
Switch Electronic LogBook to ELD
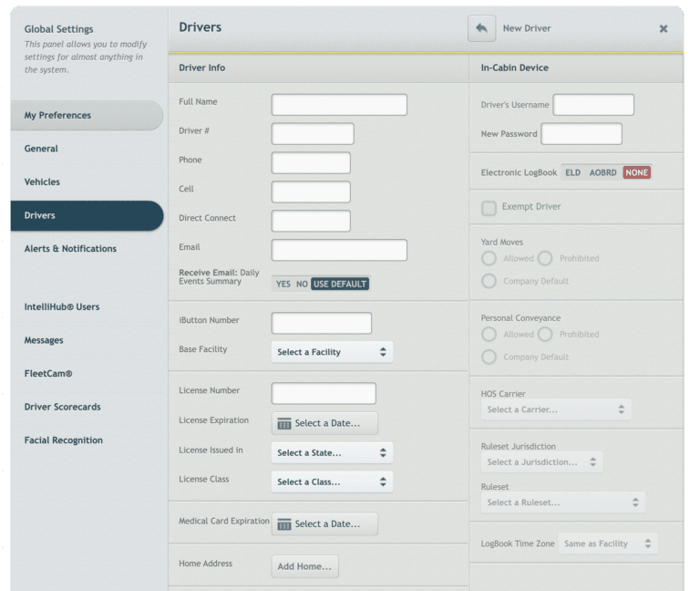(x=572, y=172)
